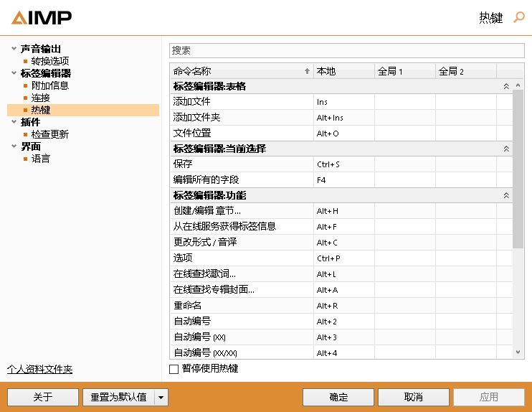Screen dimensions: 532x412
Task: Open the 个人资料文件夹 link
Action: 39,369
